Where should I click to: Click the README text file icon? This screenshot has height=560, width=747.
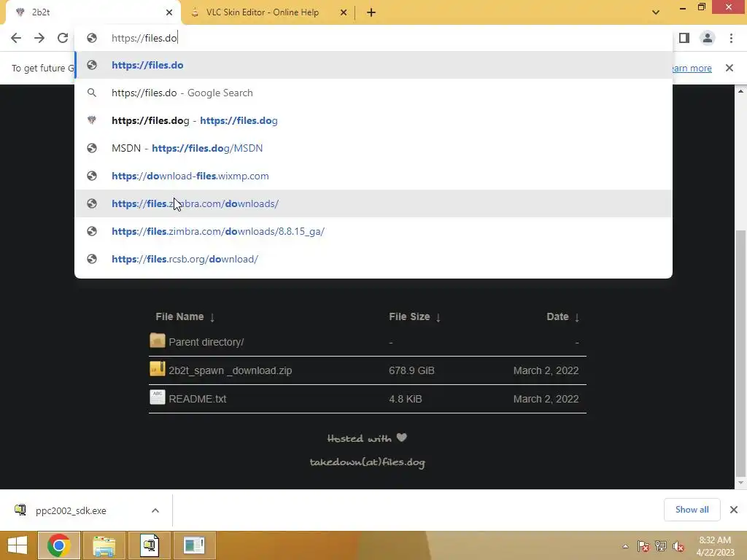[158, 397]
